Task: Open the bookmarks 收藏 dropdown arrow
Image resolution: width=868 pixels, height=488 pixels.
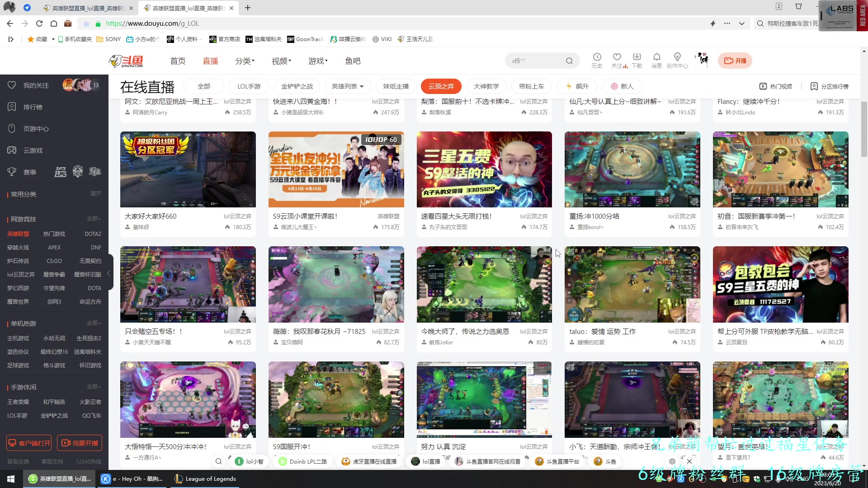Action: 53,39
